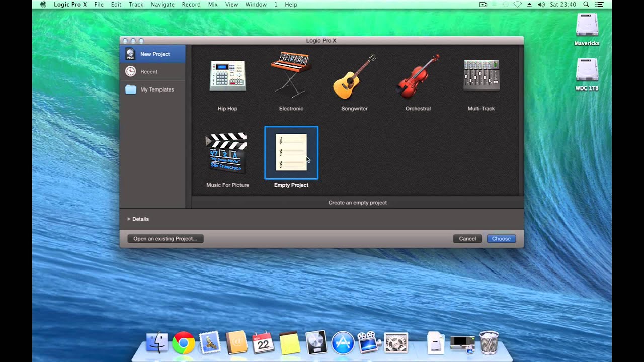
Task: Open the App Store from dock
Action: click(343, 343)
